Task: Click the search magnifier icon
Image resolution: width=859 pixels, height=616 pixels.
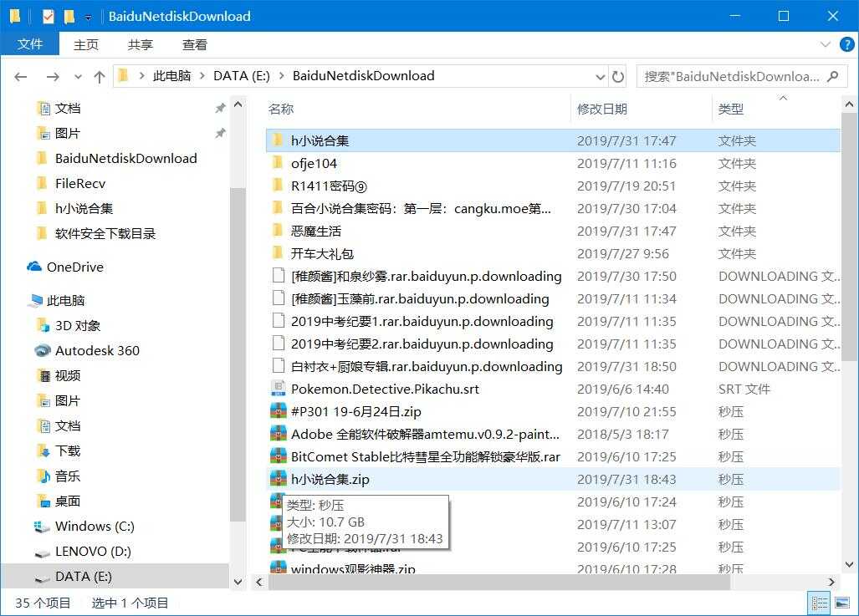Action: tap(833, 76)
